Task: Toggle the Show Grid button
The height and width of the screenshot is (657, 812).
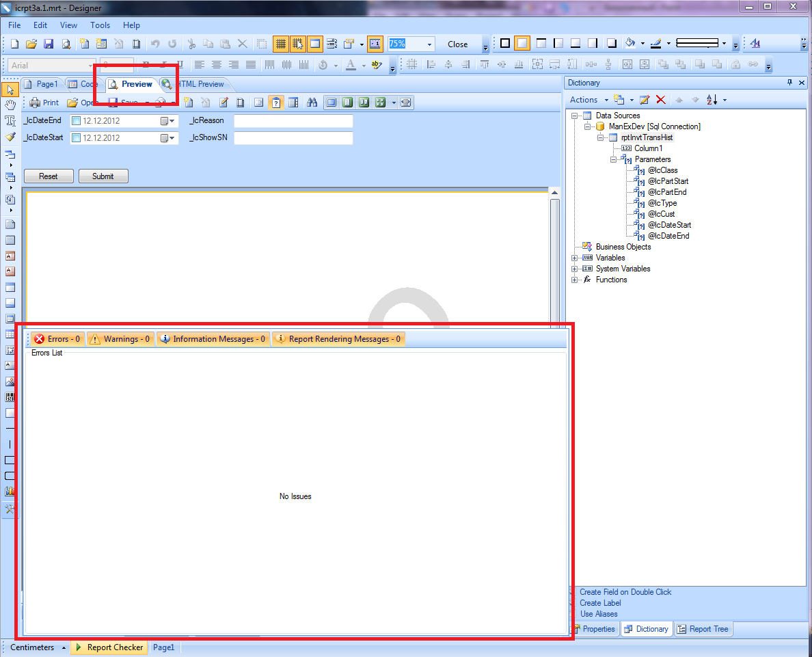Action: click(x=281, y=44)
